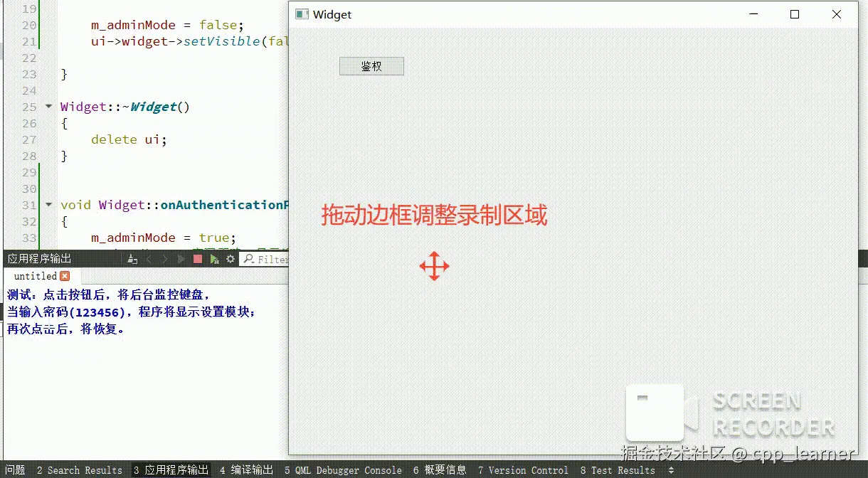
Task: Collapse the onAuthenticationPassed function fold
Action: 48,205
